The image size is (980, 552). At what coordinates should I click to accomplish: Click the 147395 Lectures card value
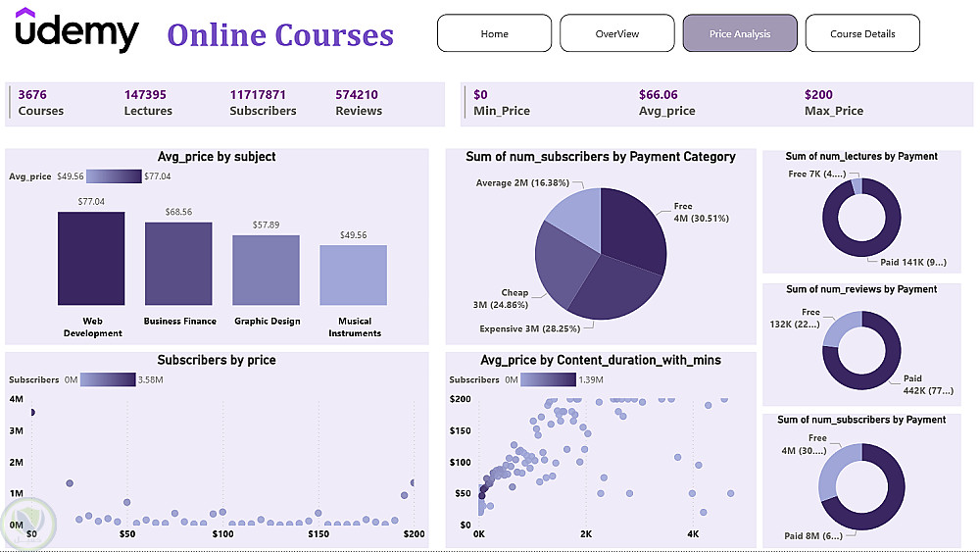[145, 95]
